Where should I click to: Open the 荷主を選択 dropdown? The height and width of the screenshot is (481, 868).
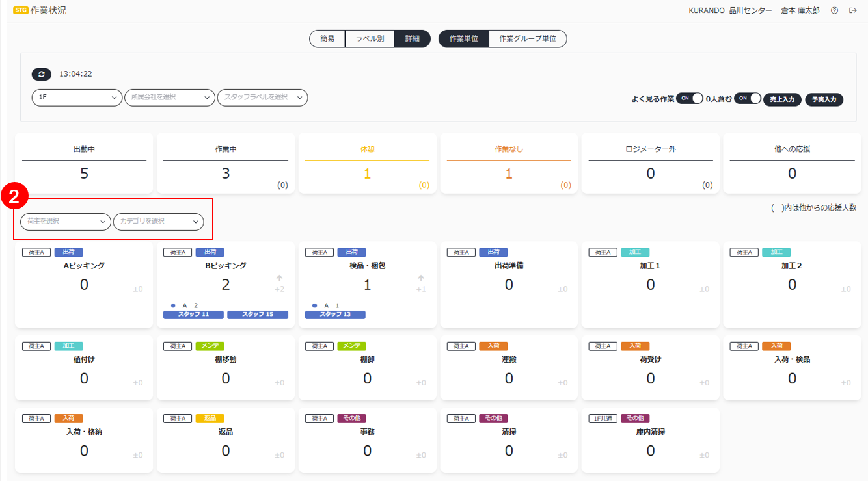[x=66, y=222]
